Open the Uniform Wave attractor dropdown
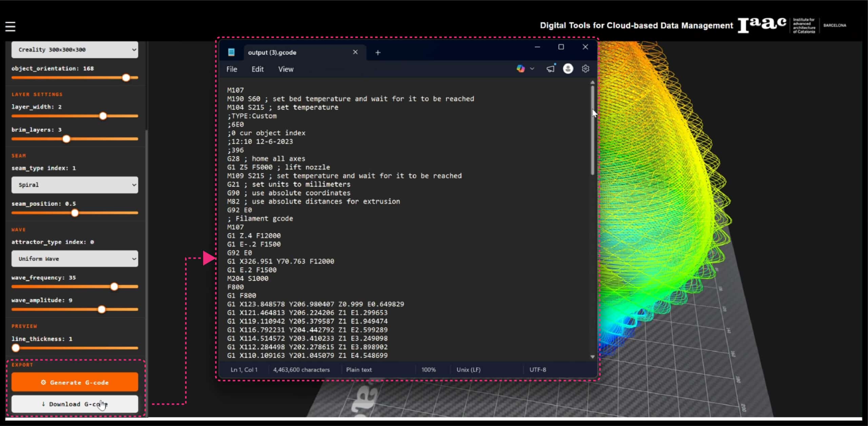Screen dimensions: 868x426 pyautogui.click(x=75, y=259)
